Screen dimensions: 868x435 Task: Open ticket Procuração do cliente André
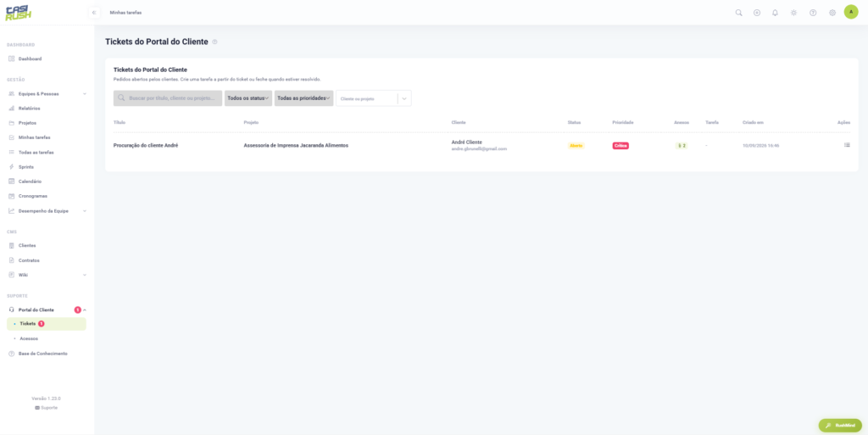tap(146, 146)
